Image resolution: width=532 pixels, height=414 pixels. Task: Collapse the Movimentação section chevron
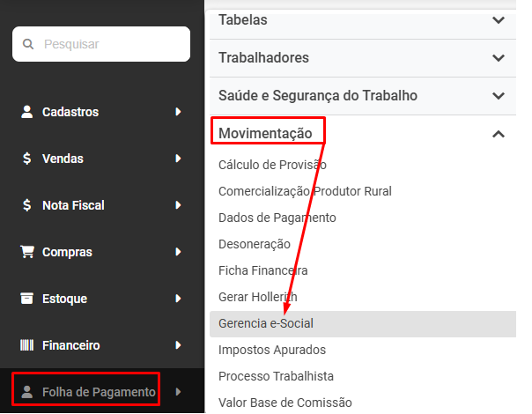(x=499, y=134)
